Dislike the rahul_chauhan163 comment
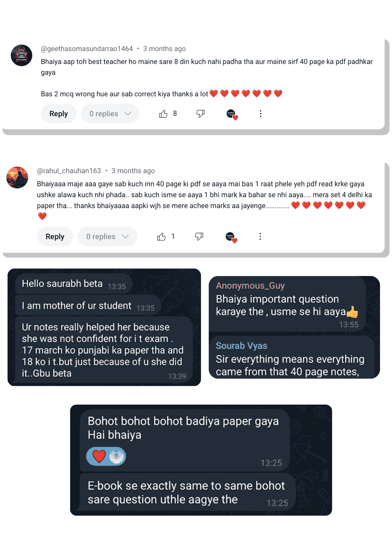This screenshot has height=555, width=392. coord(199,236)
